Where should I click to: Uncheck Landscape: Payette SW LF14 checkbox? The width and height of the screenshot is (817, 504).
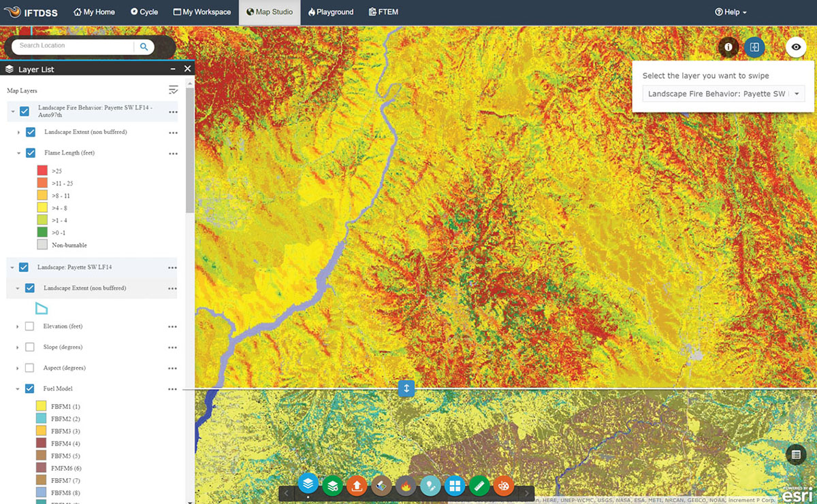pyautogui.click(x=24, y=267)
